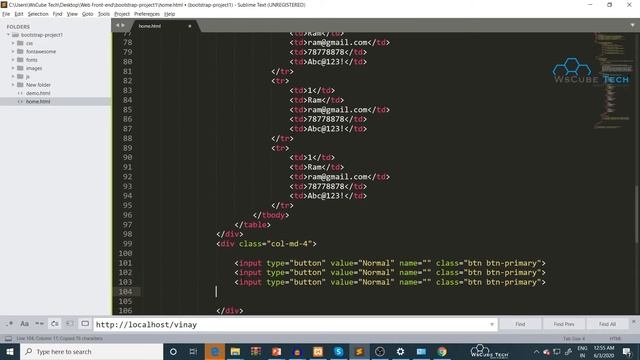Open the Find menu
The image size is (640, 360).
coord(57,14)
